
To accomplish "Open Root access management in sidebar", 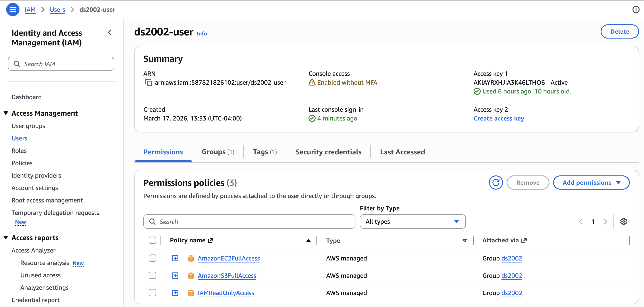I will click(x=47, y=200).
